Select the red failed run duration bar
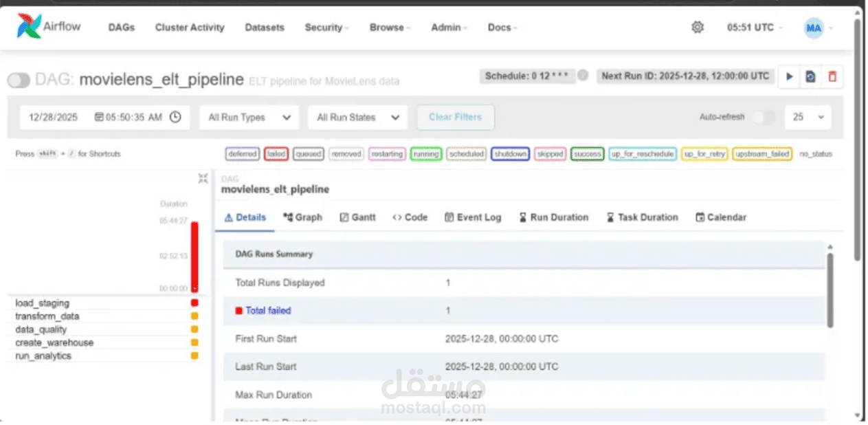Viewport: 868px width, 425px height. click(x=194, y=257)
